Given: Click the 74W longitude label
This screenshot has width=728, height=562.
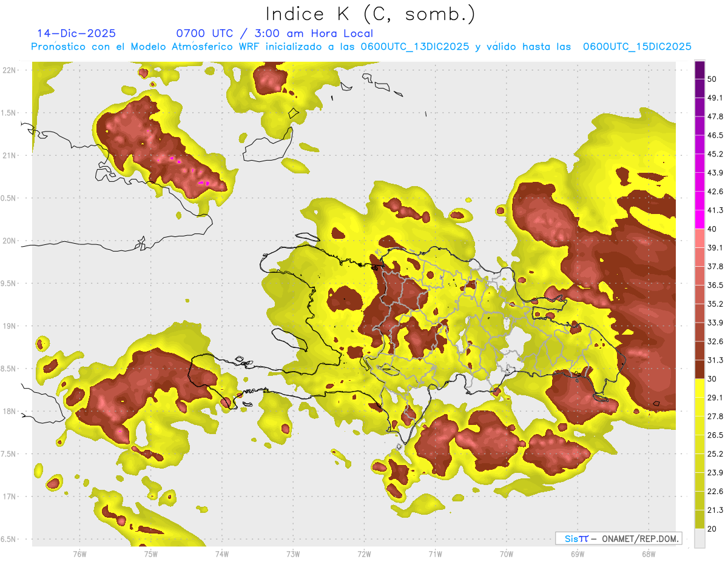Looking at the screenshot, I should click(221, 554).
